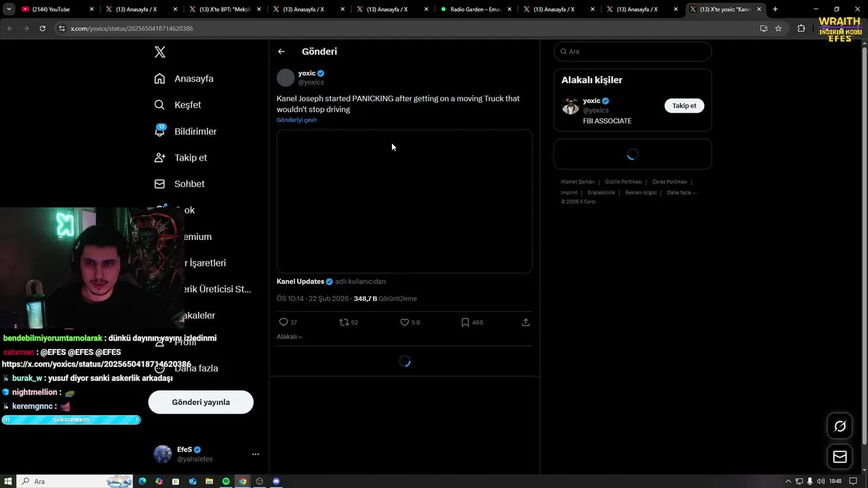Reload the page
This screenshot has height=488, width=868.
click(x=42, y=28)
